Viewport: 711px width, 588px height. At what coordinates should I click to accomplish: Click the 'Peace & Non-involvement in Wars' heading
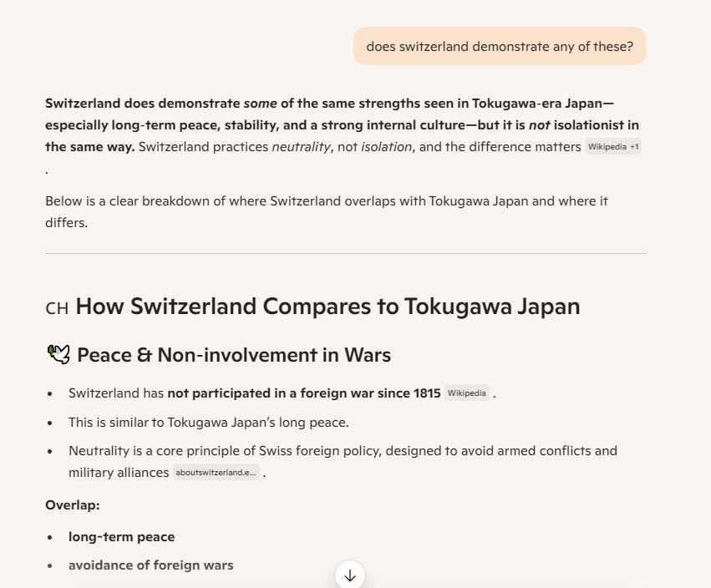click(234, 355)
